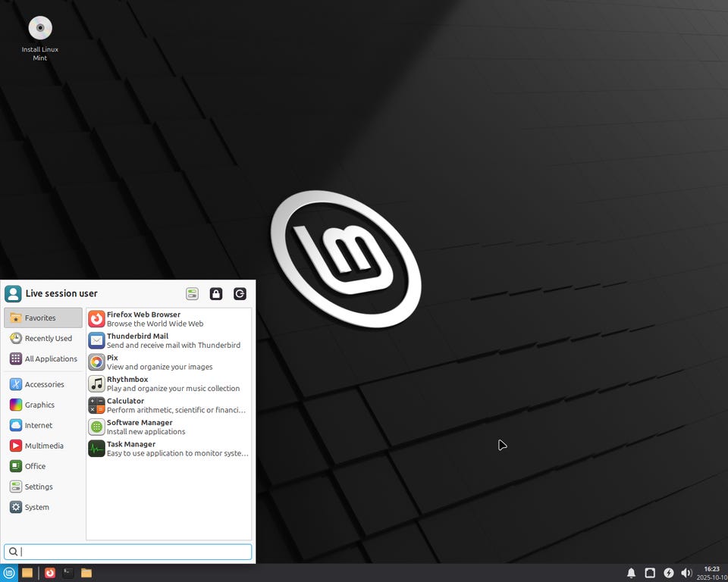Open Settings Manager from menu header
The height and width of the screenshot is (582, 728).
[192, 294]
